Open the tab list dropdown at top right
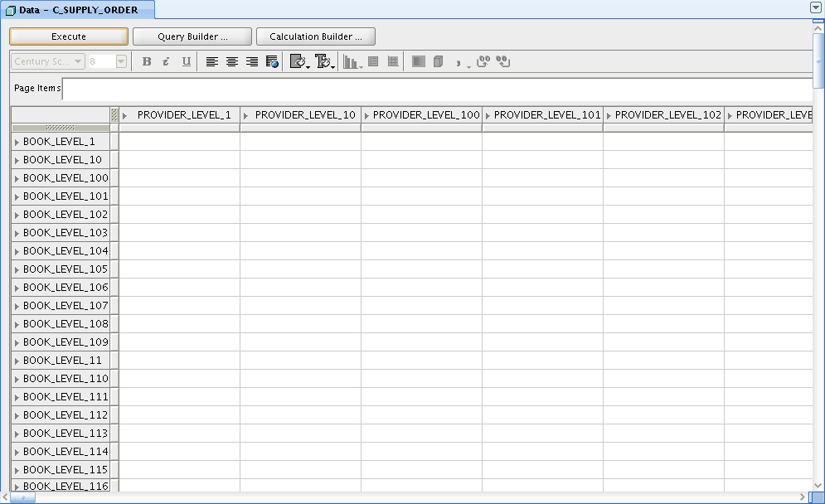 point(816,7)
